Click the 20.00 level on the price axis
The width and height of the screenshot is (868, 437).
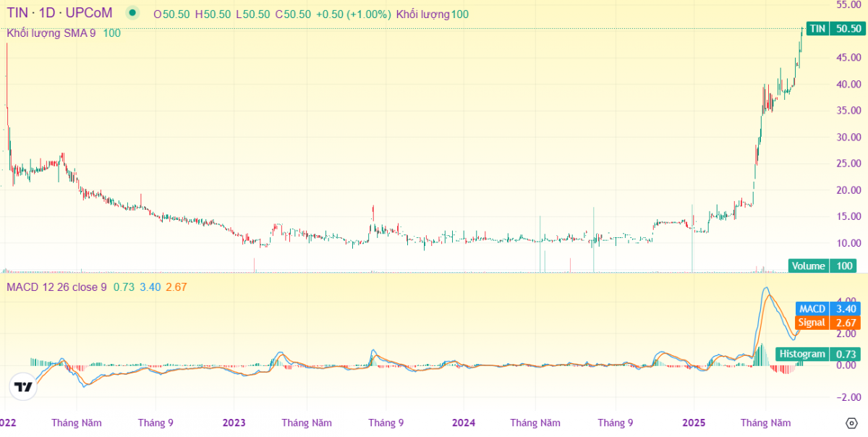(x=848, y=190)
